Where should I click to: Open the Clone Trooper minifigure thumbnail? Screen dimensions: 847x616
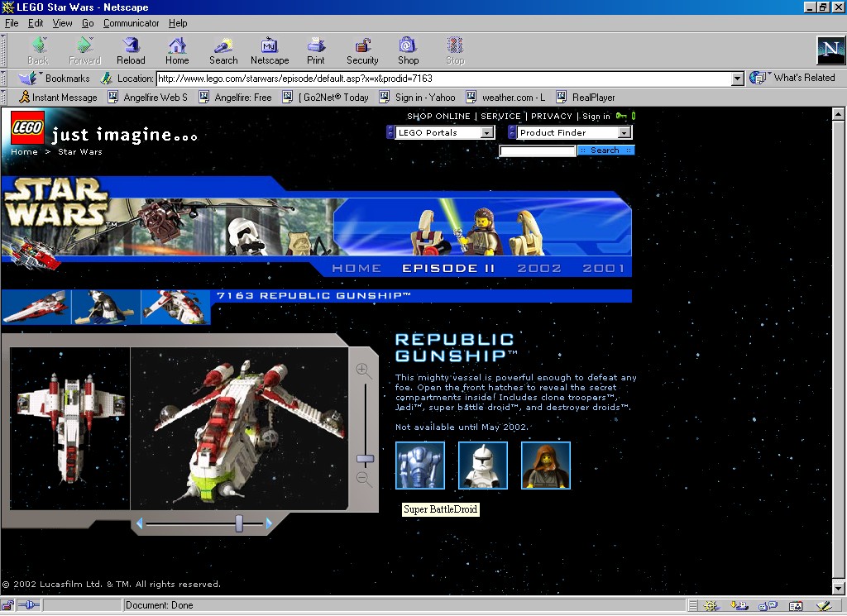483,466
